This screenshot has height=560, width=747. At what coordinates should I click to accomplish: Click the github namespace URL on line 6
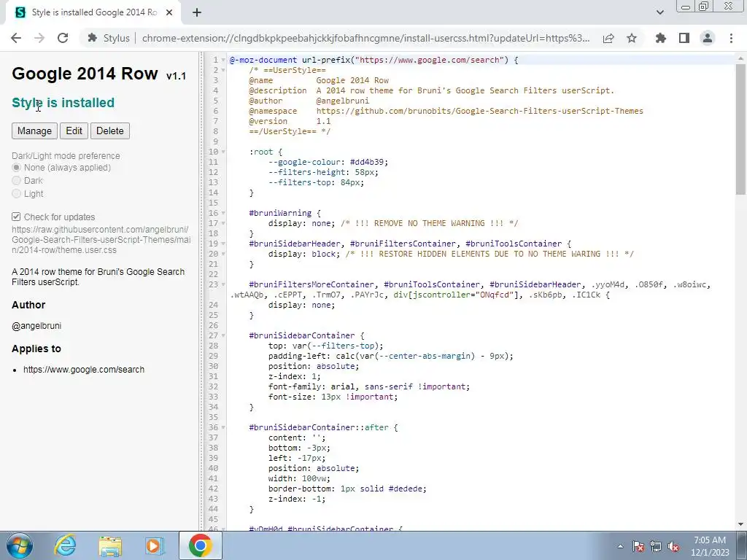(x=480, y=111)
